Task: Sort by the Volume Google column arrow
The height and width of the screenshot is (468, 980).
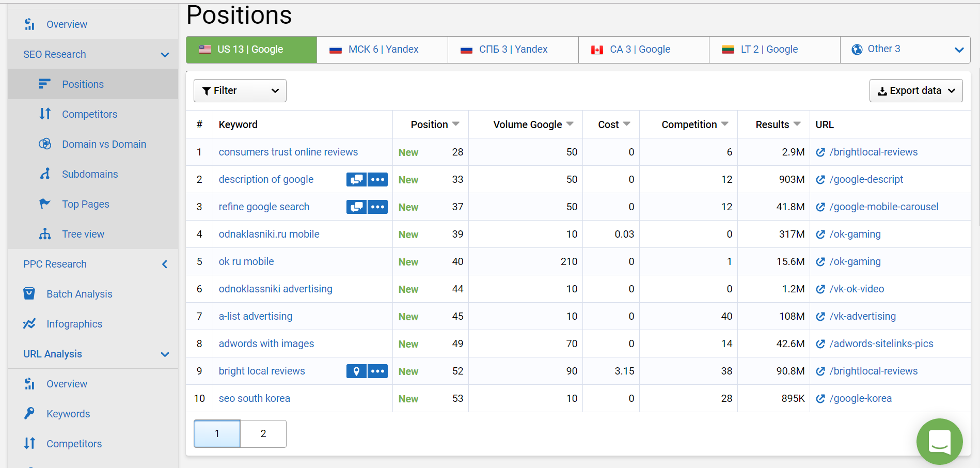Action: tap(570, 124)
